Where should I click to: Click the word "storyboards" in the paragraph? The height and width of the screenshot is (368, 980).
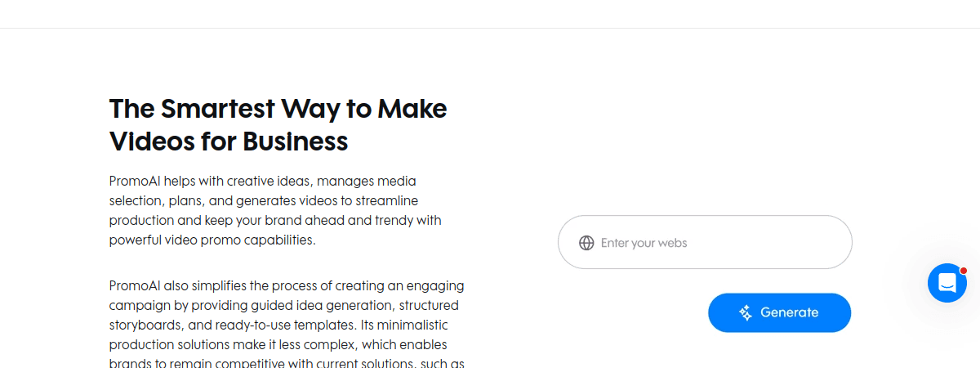point(142,325)
